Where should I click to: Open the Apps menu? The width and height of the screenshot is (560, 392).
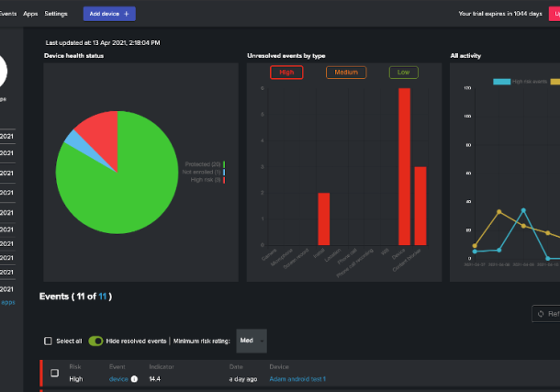(30, 14)
